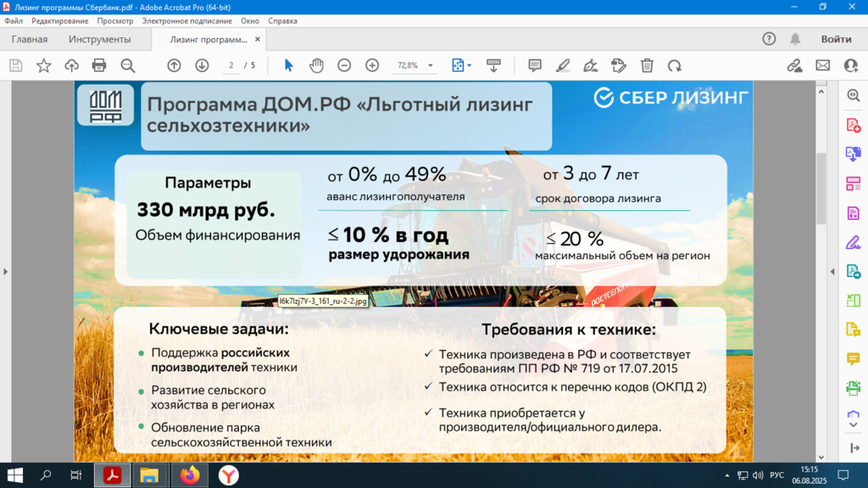Click the vertical scrollbar down arrow
This screenshot has width=868, height=488.
pyautogui.click(x=821, y=457)
